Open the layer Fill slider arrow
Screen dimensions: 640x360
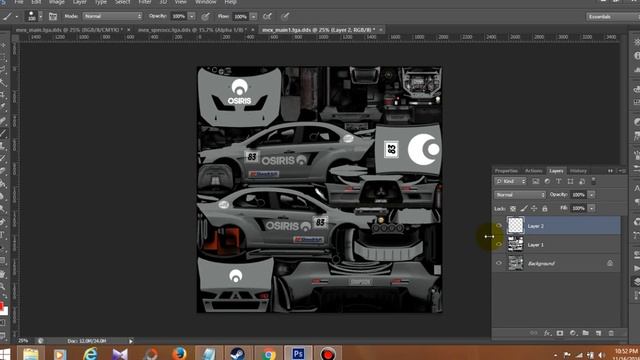(591, 209)
